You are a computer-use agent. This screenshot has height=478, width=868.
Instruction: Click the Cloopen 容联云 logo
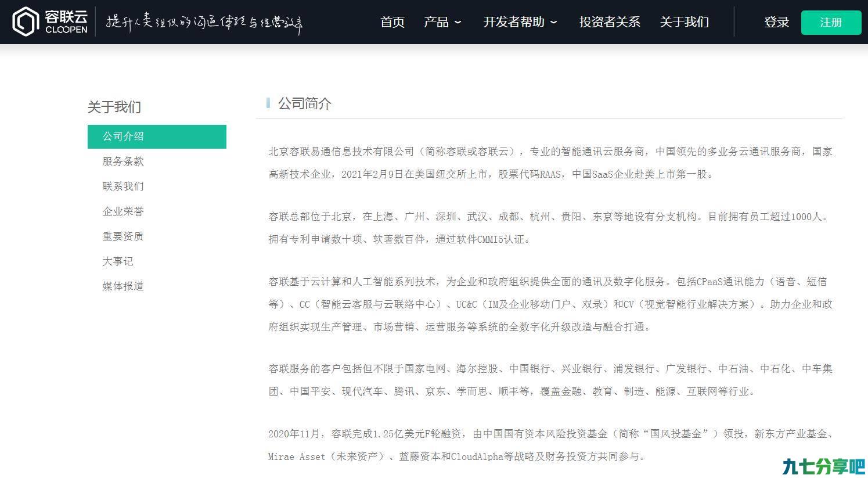pyautogui.click(x=50, y=21)
